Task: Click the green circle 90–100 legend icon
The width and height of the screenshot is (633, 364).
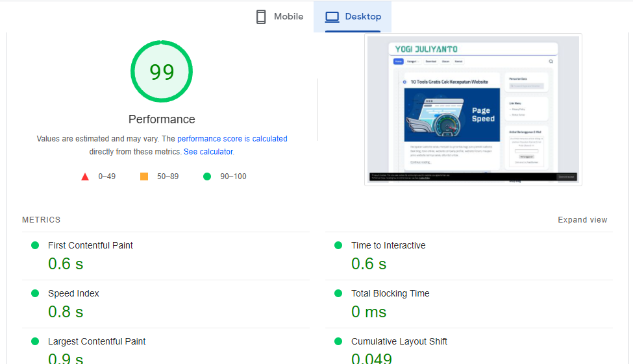Action: click(207, 176)
